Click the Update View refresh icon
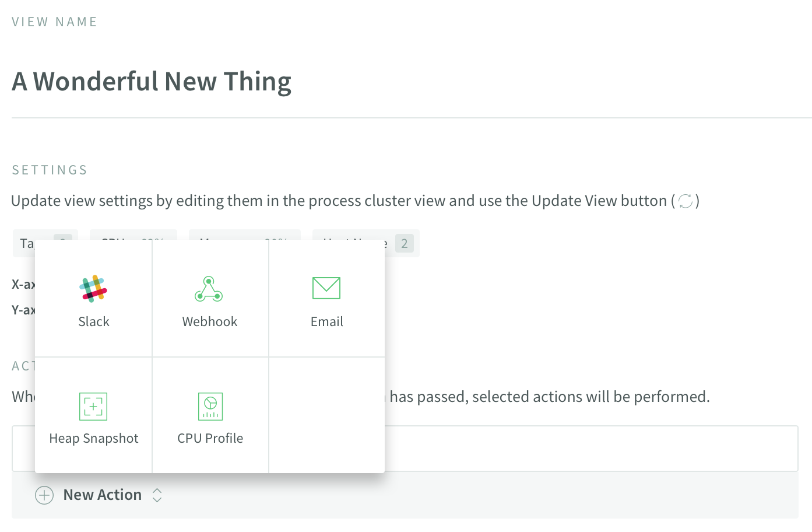The image size is (812, 532). [x=686, y=201]
